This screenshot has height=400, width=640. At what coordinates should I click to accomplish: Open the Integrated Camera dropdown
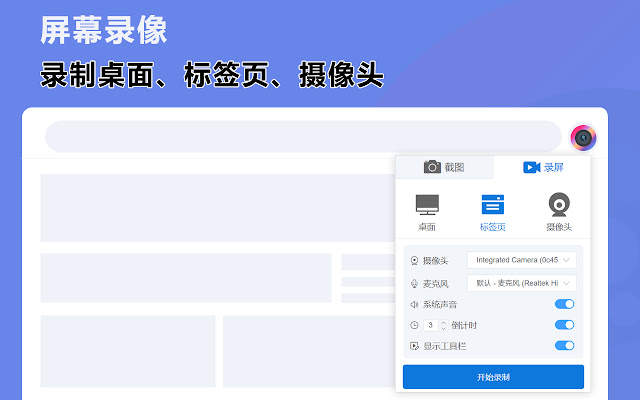(522, 260)
